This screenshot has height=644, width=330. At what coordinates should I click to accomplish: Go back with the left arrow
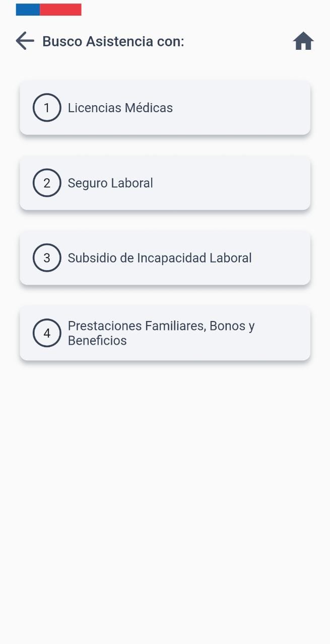[x=24, y=41]
